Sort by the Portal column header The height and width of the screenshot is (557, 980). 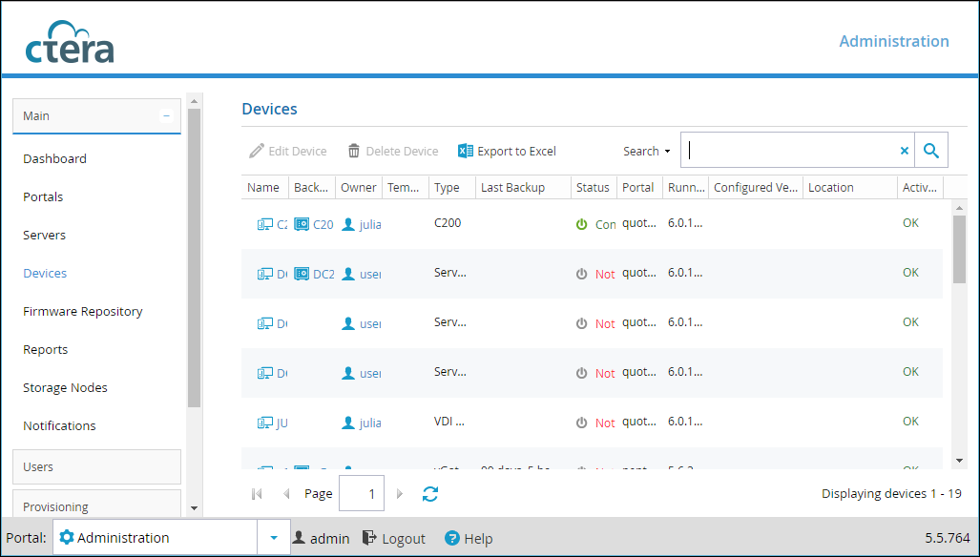coord(640,187)
